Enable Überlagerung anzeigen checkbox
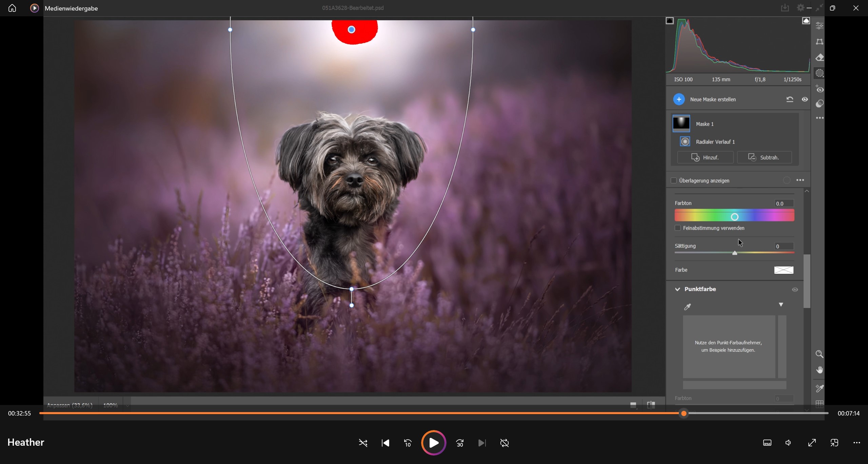Screen dimensions: 868x464 click(674, 180)
